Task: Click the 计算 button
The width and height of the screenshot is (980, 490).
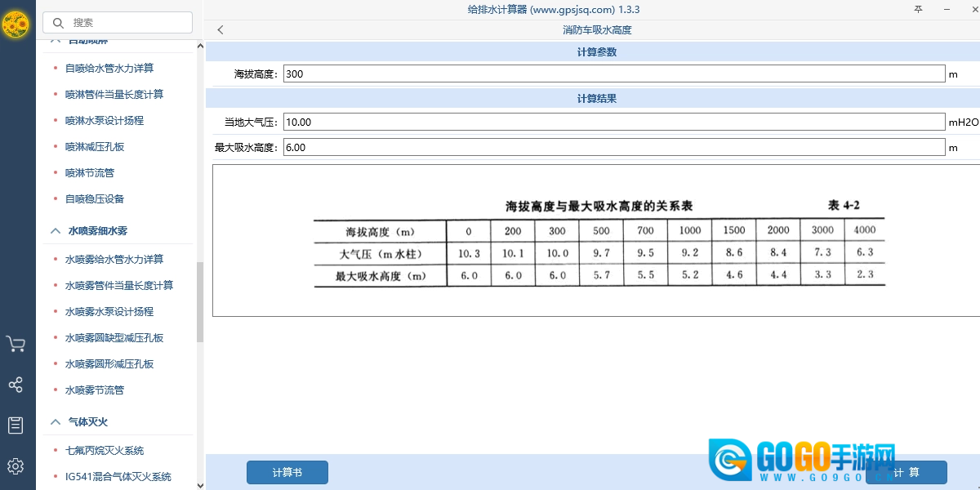Action: point(906,472)
